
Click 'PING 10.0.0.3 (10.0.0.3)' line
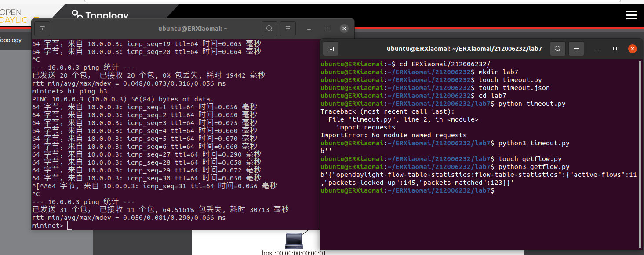tap(123, 99)
